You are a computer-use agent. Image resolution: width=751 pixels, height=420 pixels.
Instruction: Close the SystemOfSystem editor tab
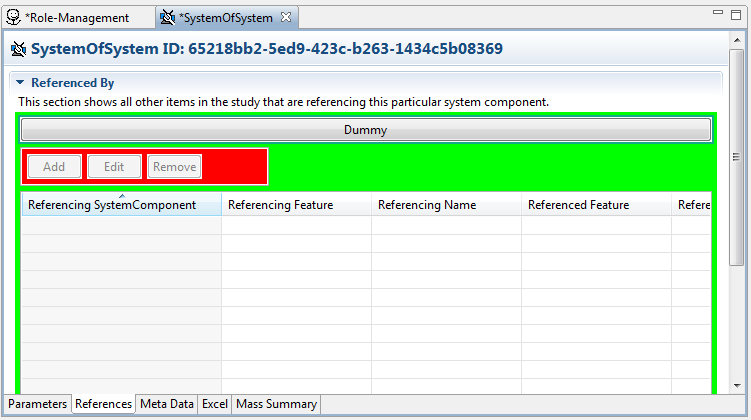[286, 17]
